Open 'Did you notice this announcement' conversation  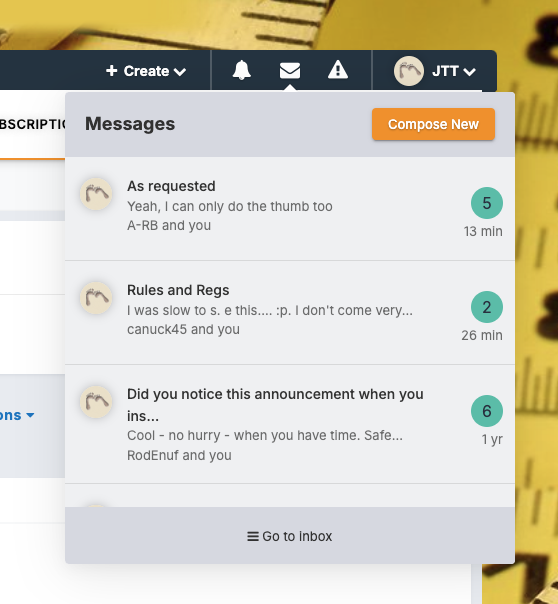[290, 424]
